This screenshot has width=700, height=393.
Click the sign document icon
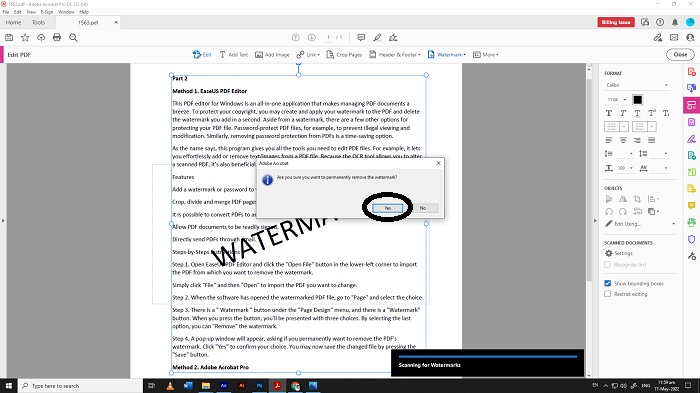393,38
